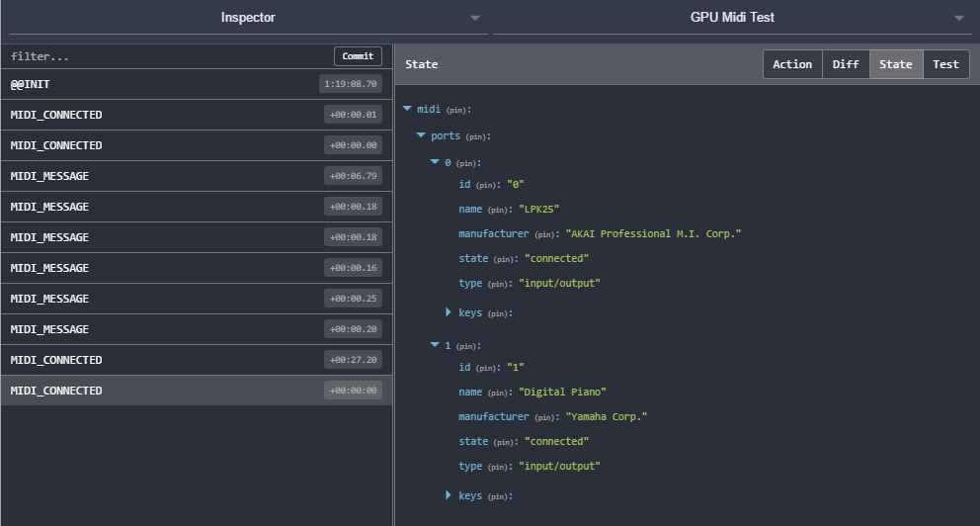Collapse the midi tree node

407,109
